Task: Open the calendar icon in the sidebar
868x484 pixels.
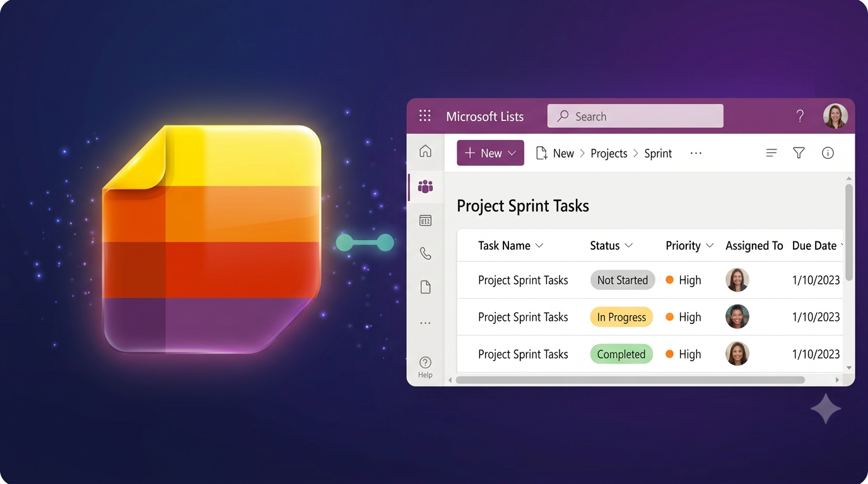Action: click(426, 221)
